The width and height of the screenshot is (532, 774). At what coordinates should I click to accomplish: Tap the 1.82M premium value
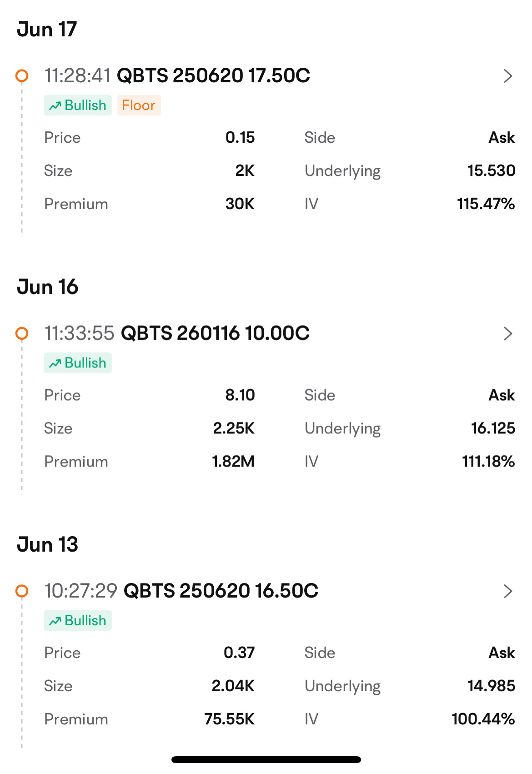point(233,462)
